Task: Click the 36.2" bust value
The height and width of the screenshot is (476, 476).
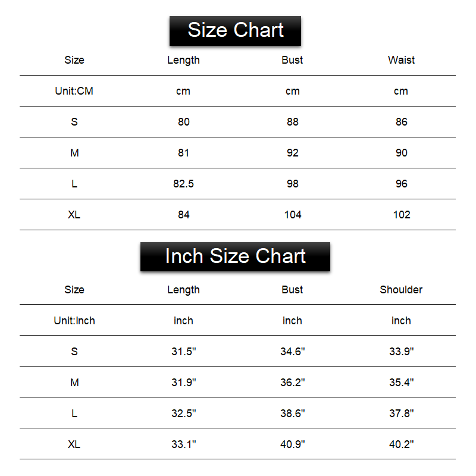Action: (293, 383)
